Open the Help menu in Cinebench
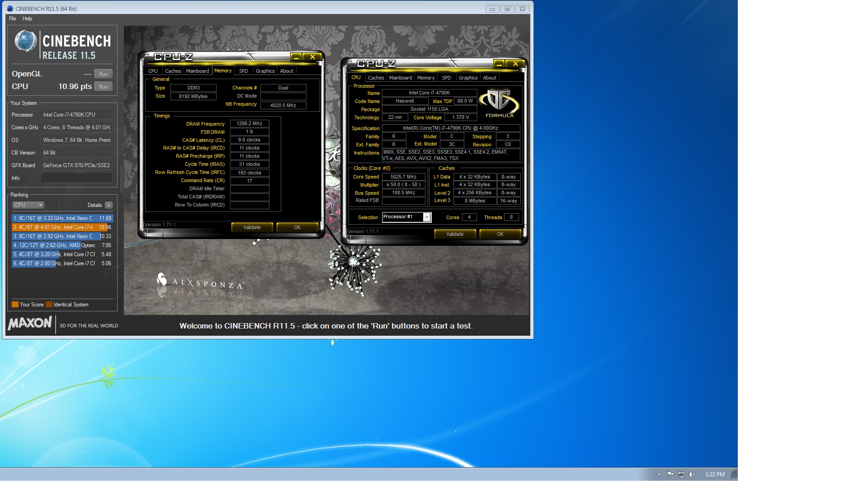Image resolution: width=868 pixels, height=488 pixels. coord(27,19)
